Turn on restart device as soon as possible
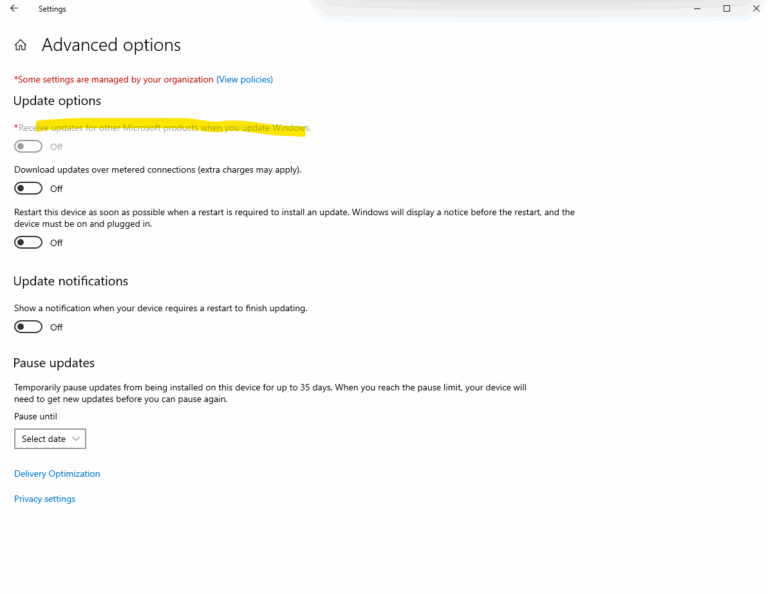The height and width of the screenshot is (594, 768). point(28,243)
